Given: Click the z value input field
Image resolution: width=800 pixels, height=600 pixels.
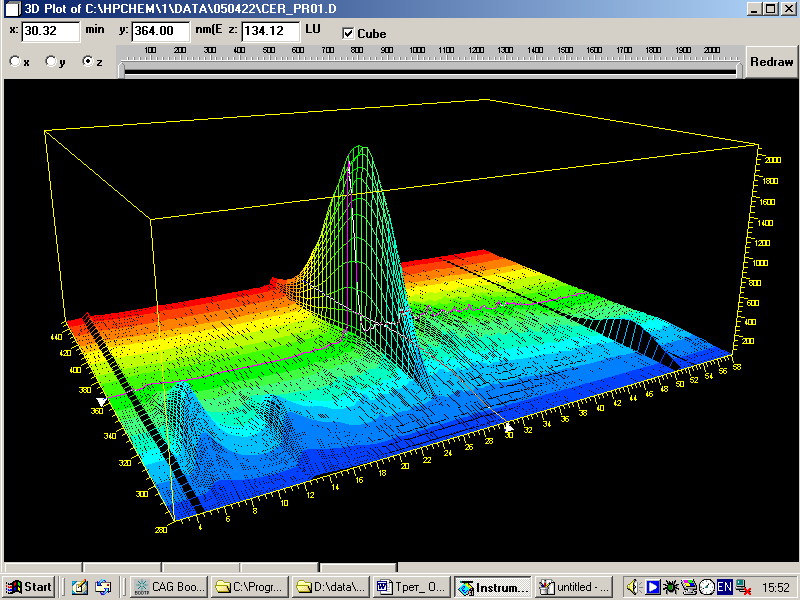Looking at the screenshot, I should pos(269,31).
